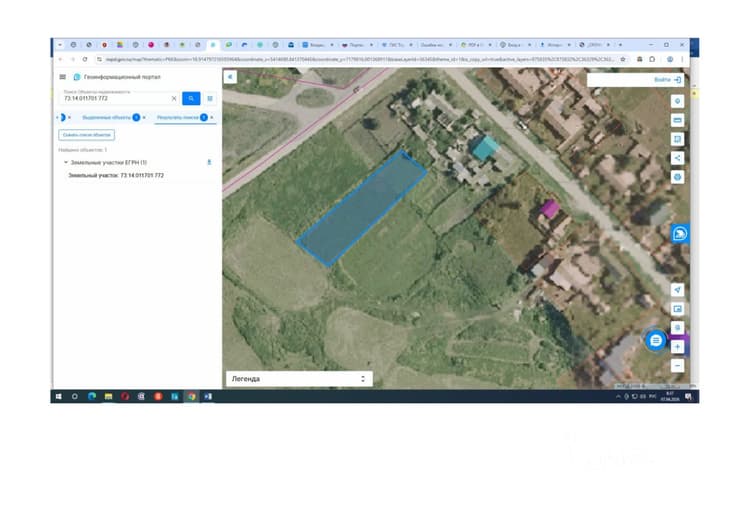
Task: Click inside the property search input field
Action: 116,99
